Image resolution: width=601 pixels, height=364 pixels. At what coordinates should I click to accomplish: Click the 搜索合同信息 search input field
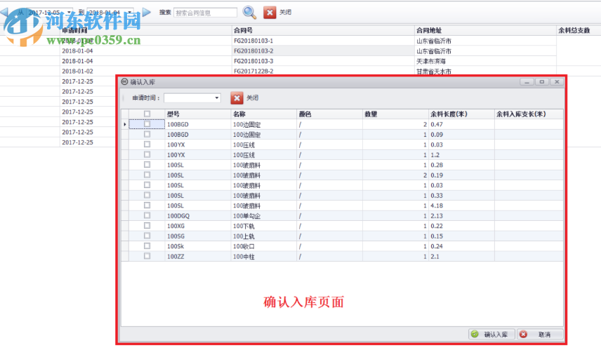coord(205,13)
